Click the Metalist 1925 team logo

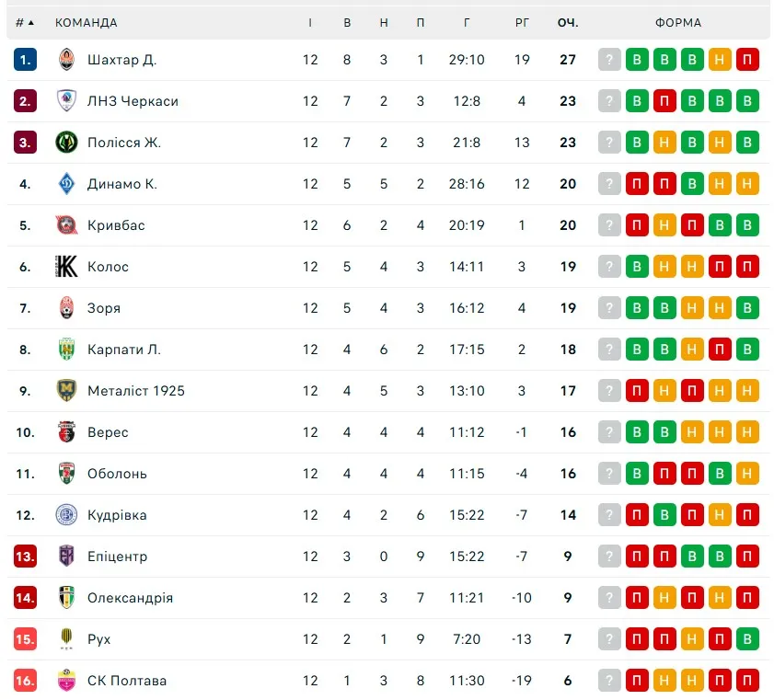65,391
